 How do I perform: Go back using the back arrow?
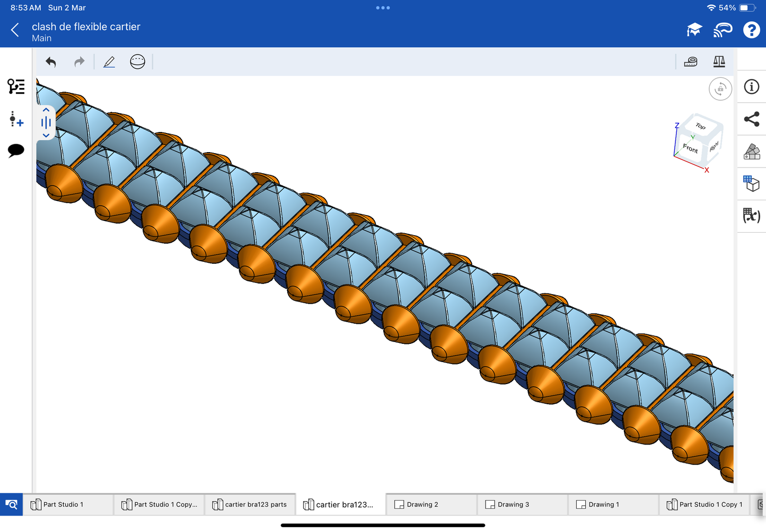pos(15,30)
